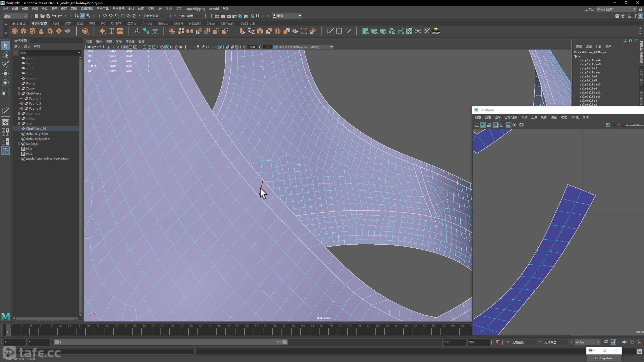Image resolution: width=644 pixels, height=362 pixels.
Task: Create a polygon torus from the shelf
Action: (x=50, y=31)
